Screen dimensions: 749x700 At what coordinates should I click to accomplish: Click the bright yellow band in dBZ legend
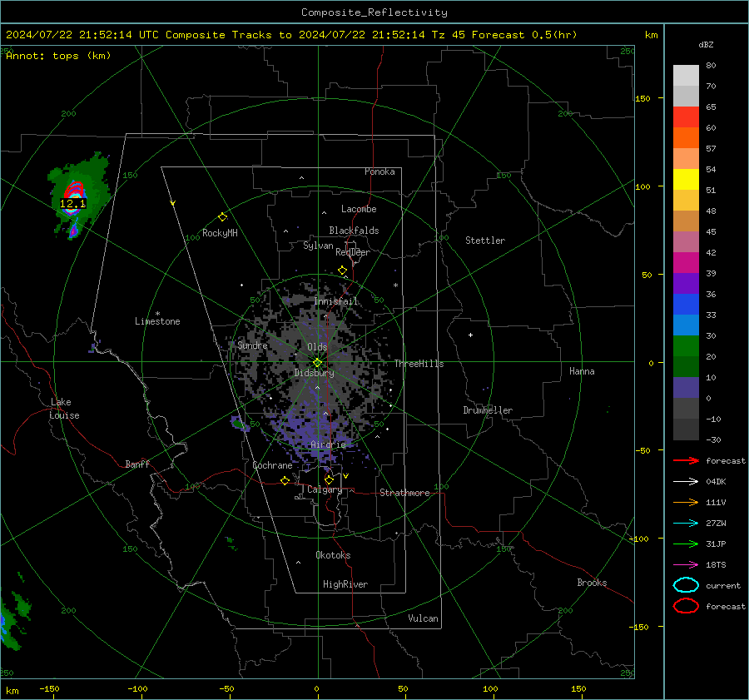click(686, 180)
